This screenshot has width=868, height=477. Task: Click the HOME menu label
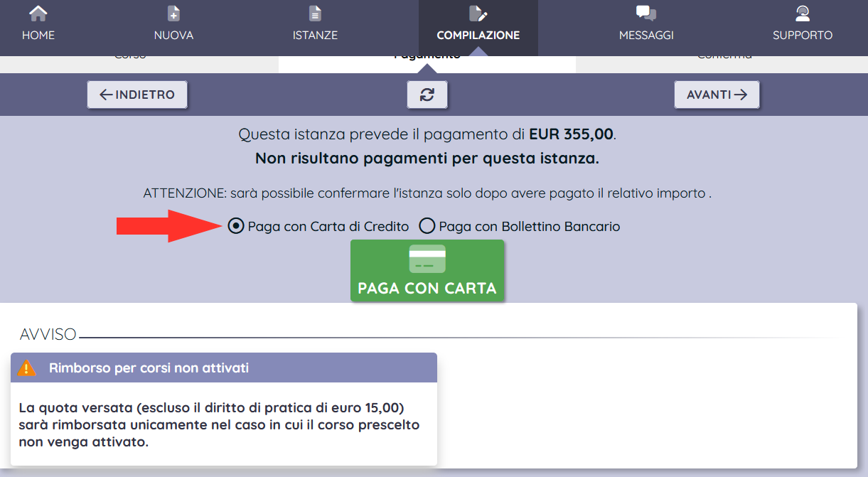(38, 35)
